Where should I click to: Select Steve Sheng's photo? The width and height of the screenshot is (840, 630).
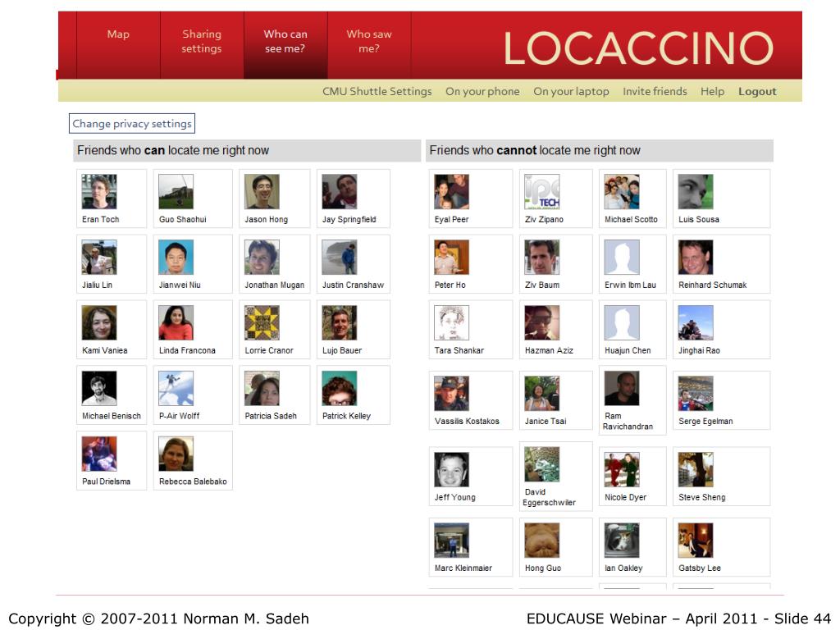tap(696, 469)
